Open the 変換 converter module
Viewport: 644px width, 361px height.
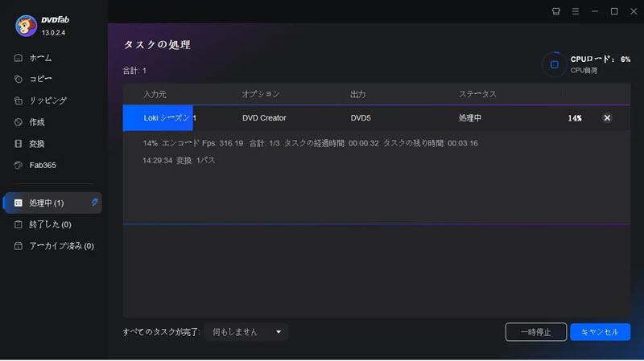point(37,144)
